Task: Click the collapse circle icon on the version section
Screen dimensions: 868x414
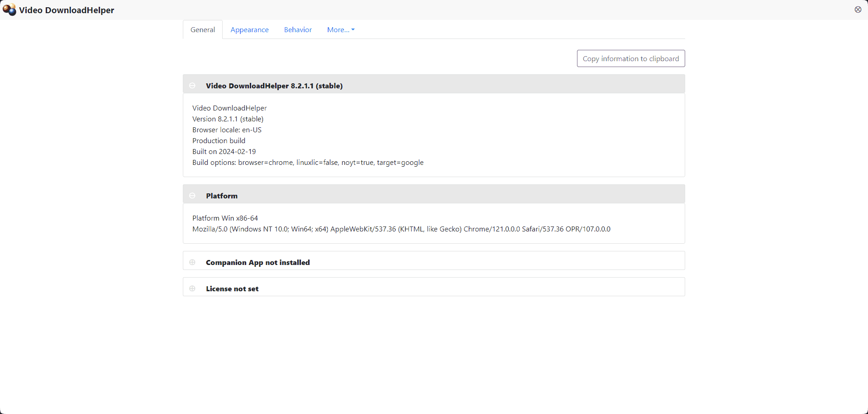Action: (x=192, y=85)
